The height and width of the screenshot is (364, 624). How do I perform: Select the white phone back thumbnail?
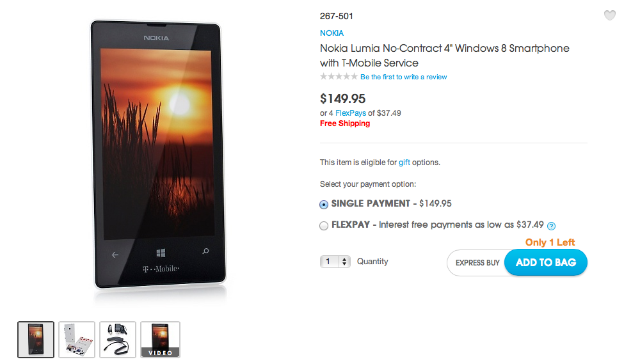point(77,339)
